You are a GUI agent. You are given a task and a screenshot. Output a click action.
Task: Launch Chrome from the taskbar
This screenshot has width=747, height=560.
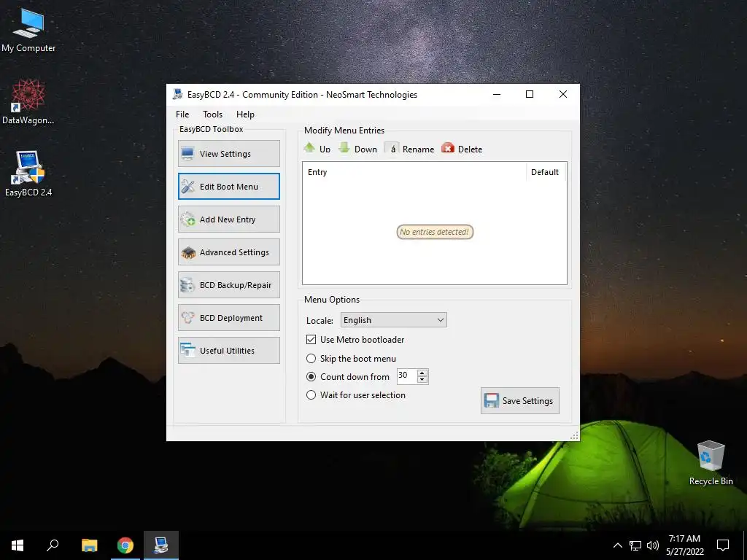pos(125,545)
